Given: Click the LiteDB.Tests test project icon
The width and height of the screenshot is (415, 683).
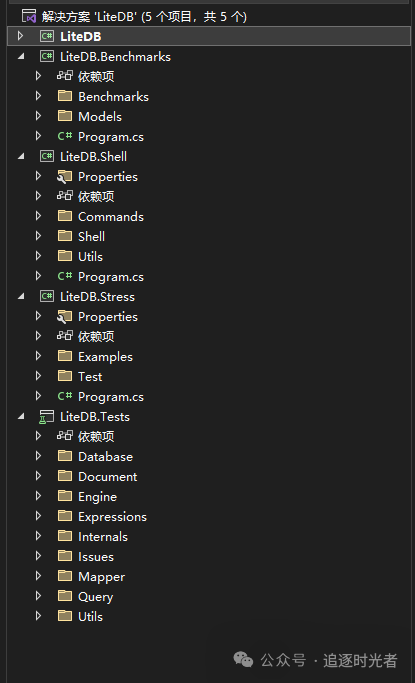Looking at the screenshot, I should pyautogui.click(x=47, y=417).
